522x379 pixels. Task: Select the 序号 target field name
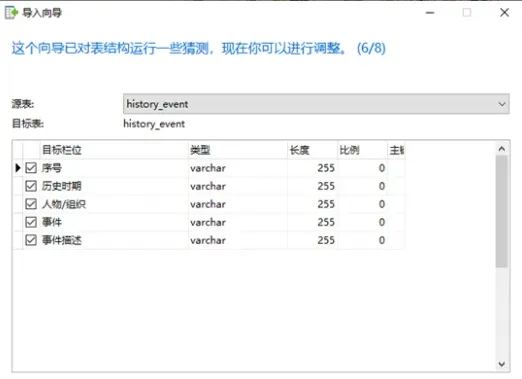52,168
